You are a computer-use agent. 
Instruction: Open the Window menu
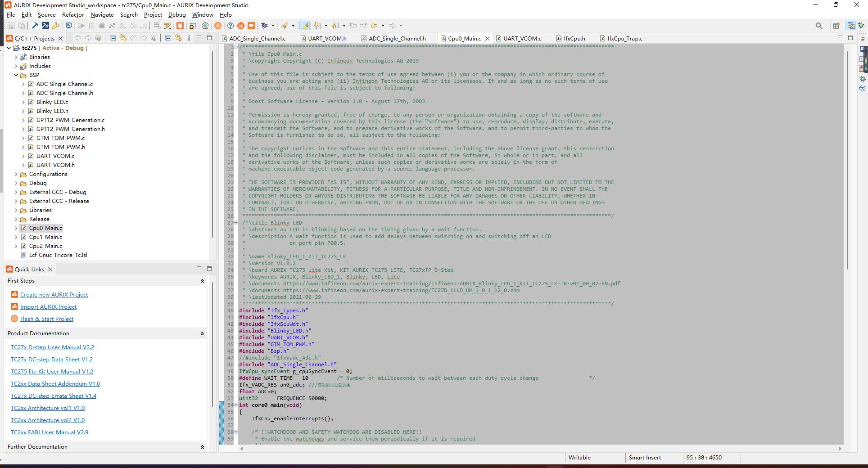tap(203, 15)
